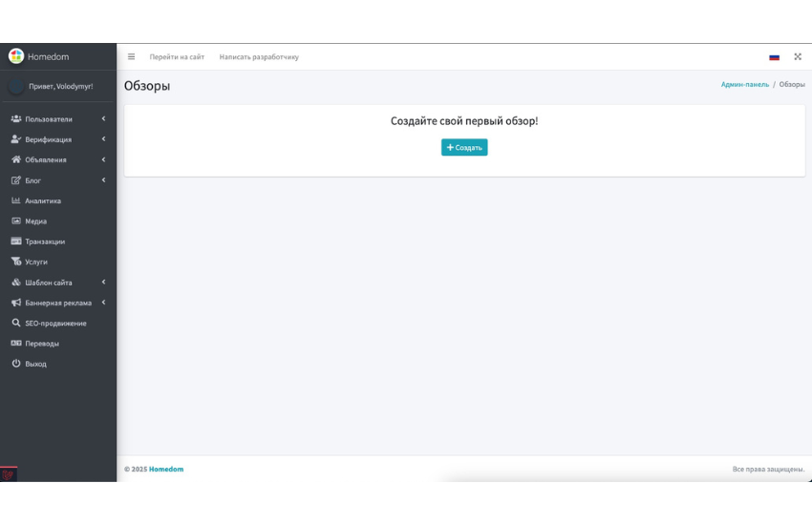Click the Выход power icon
This screenshot has width=812, height=525.
(16, 364)
